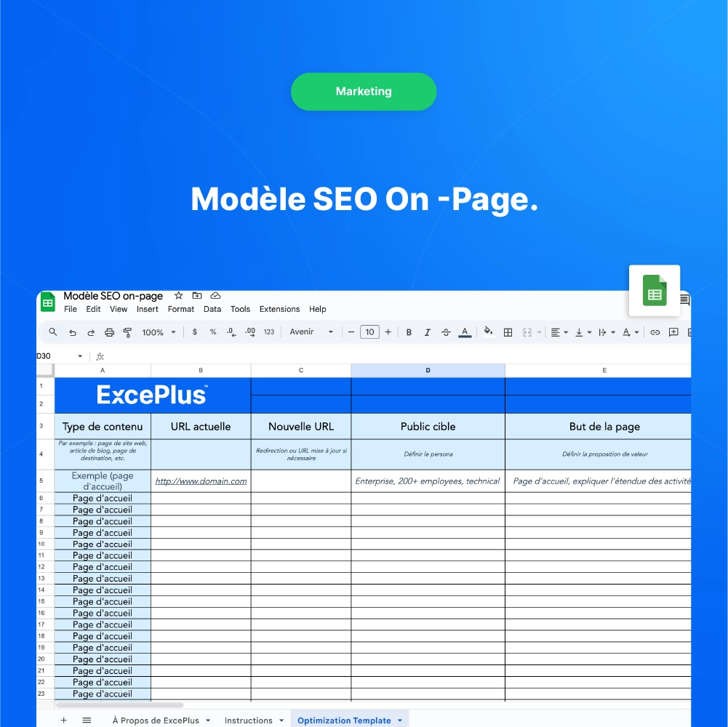
Task: Open the Format menu
Action: click(x=181, y=309)
